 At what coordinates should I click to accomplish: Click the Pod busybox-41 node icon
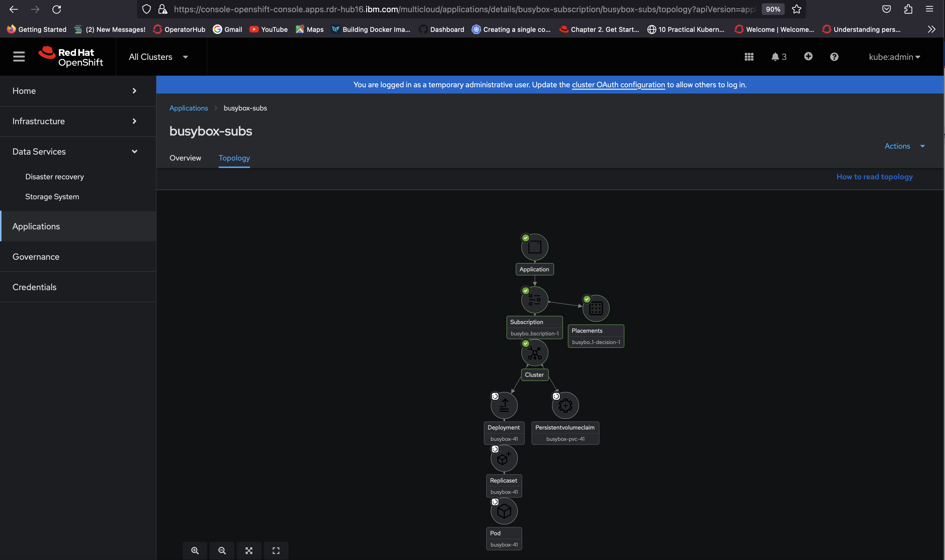[504, 511]
